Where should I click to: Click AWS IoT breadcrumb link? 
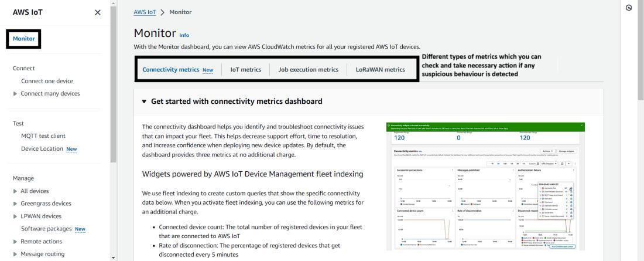(x=145, y=12)
